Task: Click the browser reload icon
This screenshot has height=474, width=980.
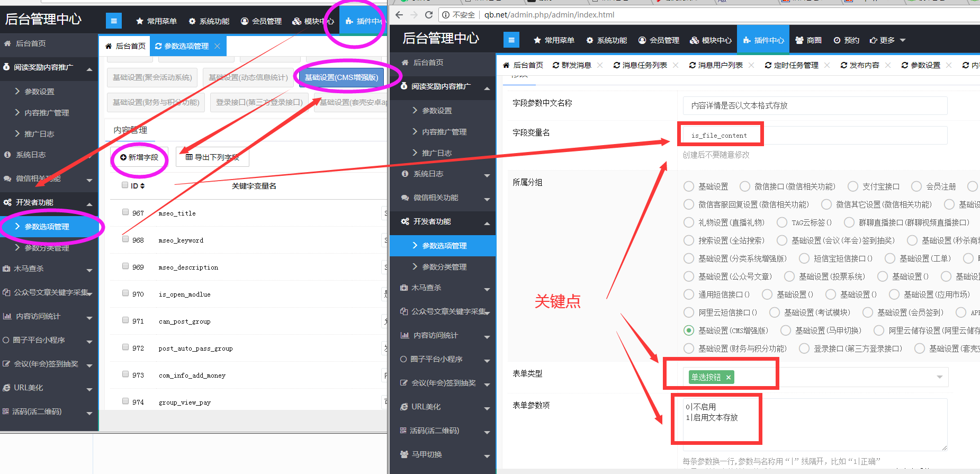Action: [x=429, y=15]
